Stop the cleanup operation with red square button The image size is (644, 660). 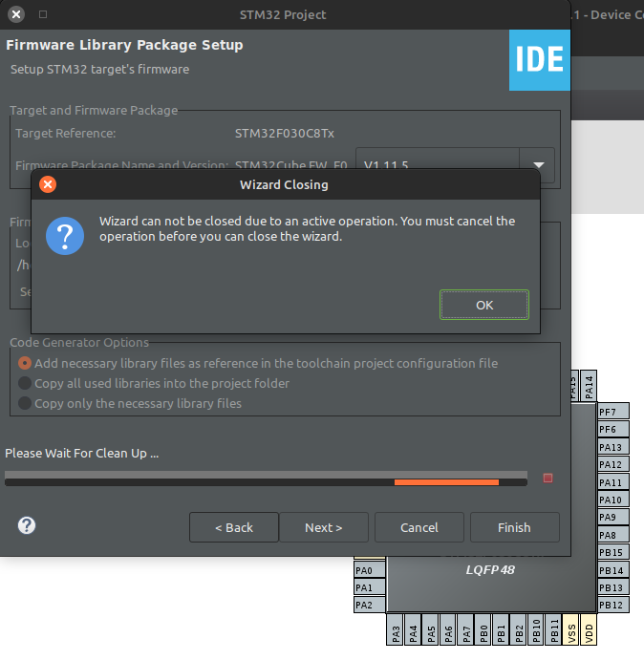coord(547,479)
